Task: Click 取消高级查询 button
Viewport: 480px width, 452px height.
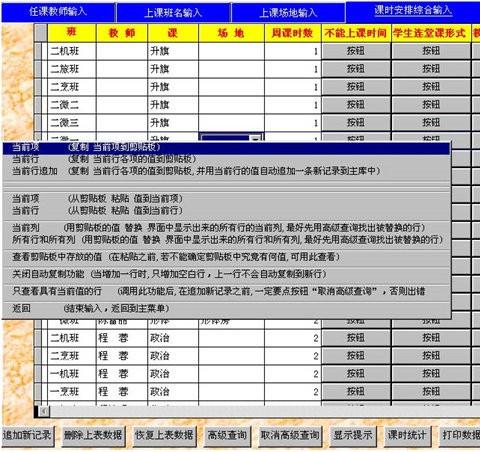Action: (x=290, y=435)
